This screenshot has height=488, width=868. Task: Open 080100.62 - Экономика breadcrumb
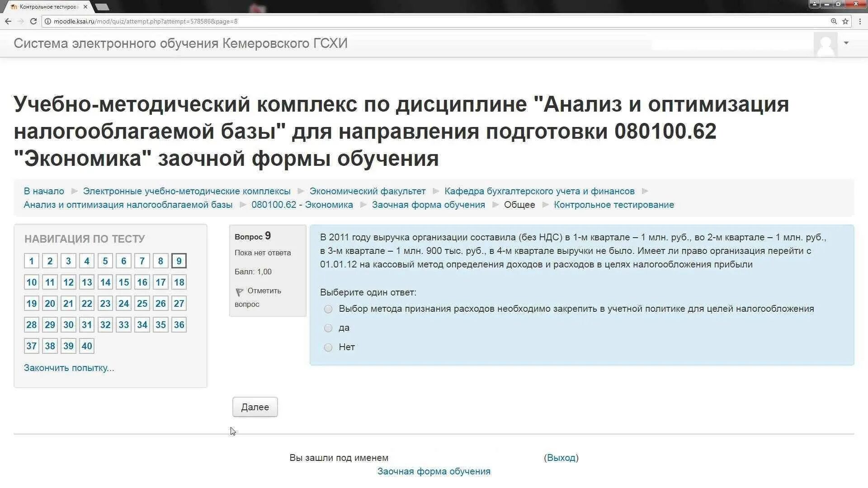(302, 205)
